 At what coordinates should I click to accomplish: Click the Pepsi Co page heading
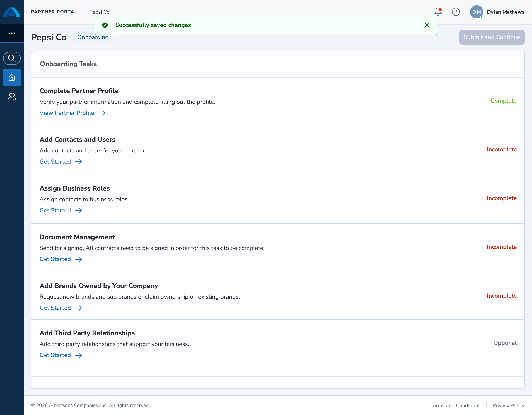(x=49, y=37)
